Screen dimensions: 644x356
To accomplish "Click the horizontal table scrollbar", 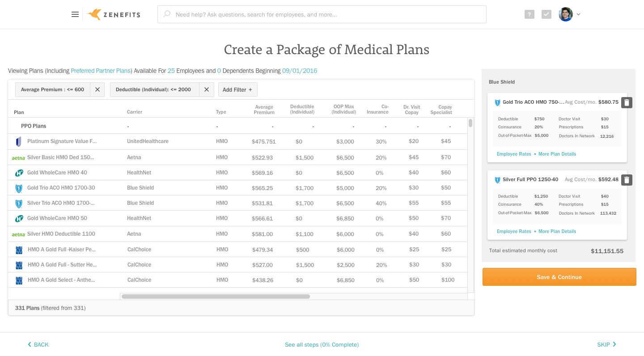I will tap(216, 297).
